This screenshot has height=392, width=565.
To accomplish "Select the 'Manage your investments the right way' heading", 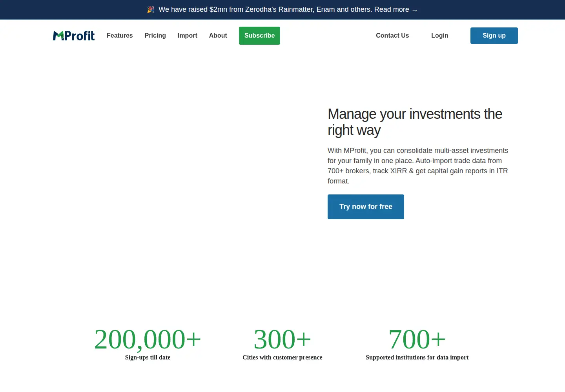I will (x=415, y=122).
